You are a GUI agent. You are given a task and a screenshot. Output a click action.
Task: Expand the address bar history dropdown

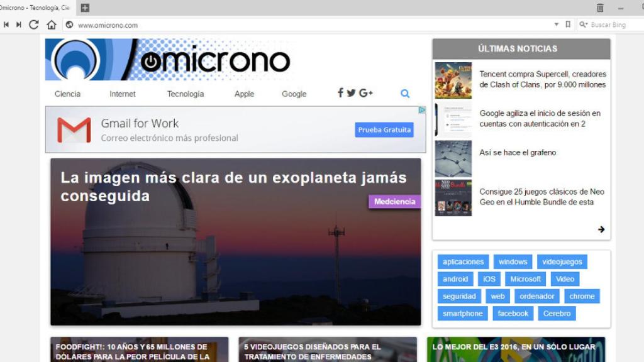coord(556,25)
